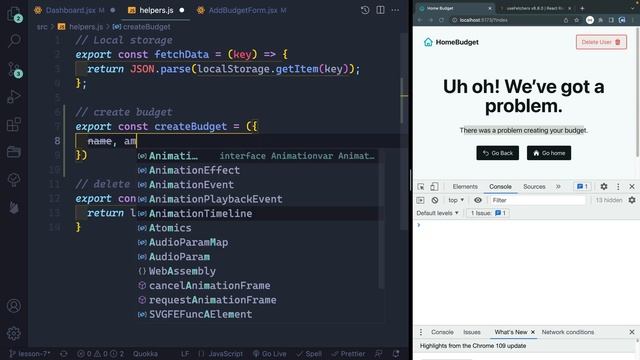The image size is (640, 360).
Task: Select the DevTools Console tab
Action: (500, 187)
